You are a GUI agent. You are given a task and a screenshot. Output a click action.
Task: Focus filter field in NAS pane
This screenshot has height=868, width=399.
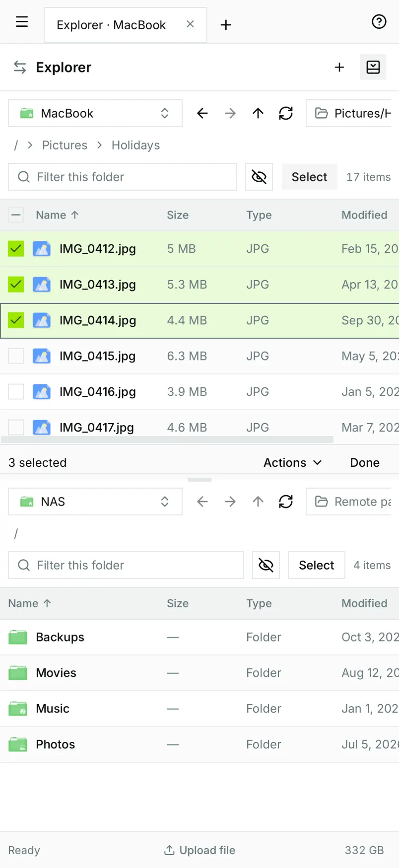[x=126, y=565]
